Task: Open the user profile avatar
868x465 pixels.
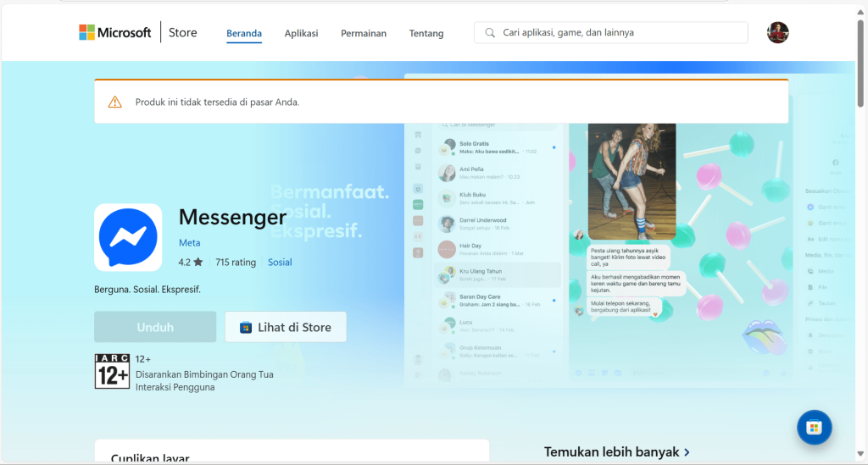Action: pyautogui.click(x=777, y=33)
